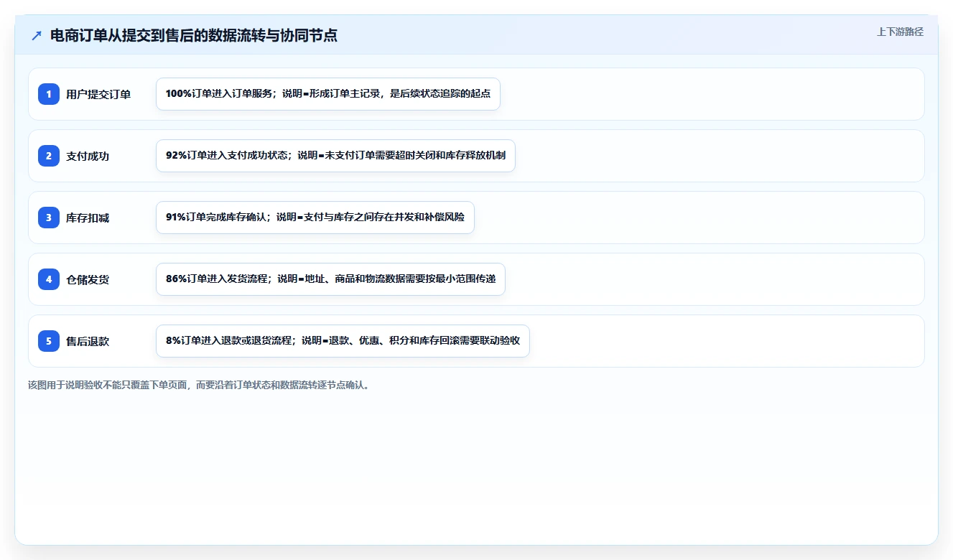The width and height of the screenshot is (953, 560).
Task: Select the step 1 number badge
Action: tap(49, 94)
